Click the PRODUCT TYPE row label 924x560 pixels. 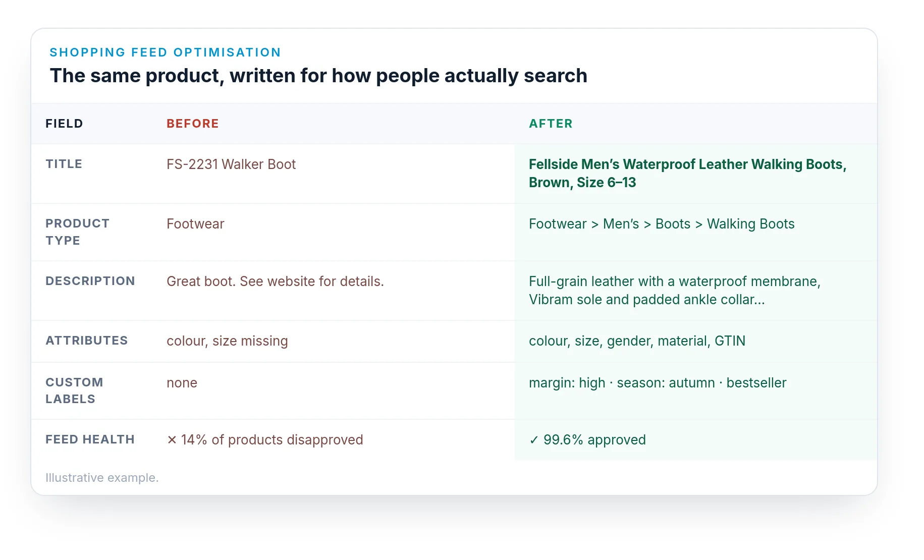tap(77, 232)
